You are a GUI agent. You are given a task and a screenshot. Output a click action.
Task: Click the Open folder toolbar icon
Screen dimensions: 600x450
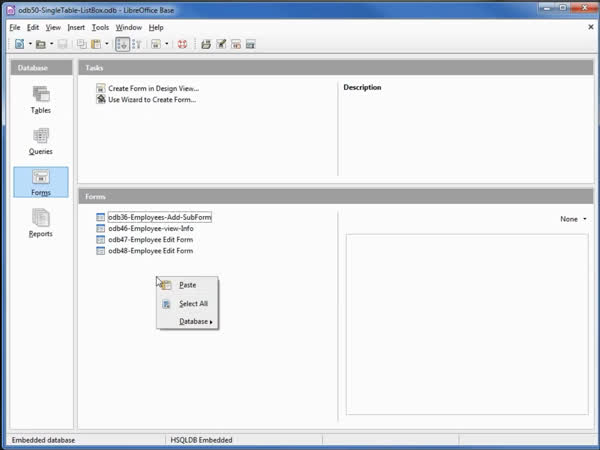[x=41, y=44]
